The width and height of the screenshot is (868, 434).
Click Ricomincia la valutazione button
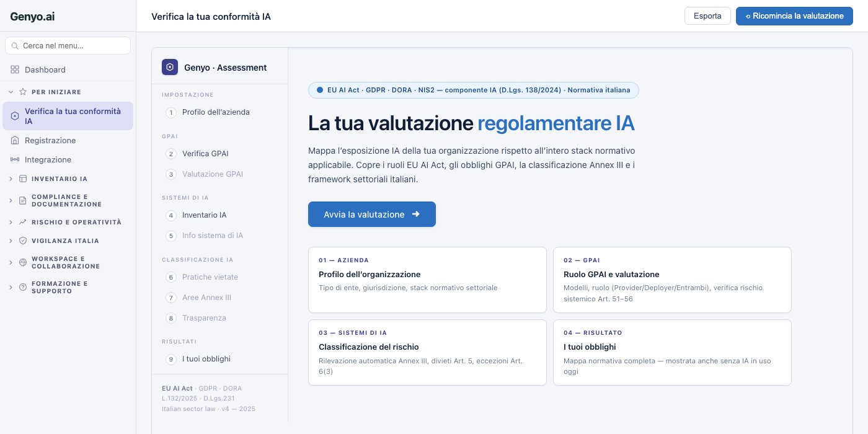794,16
